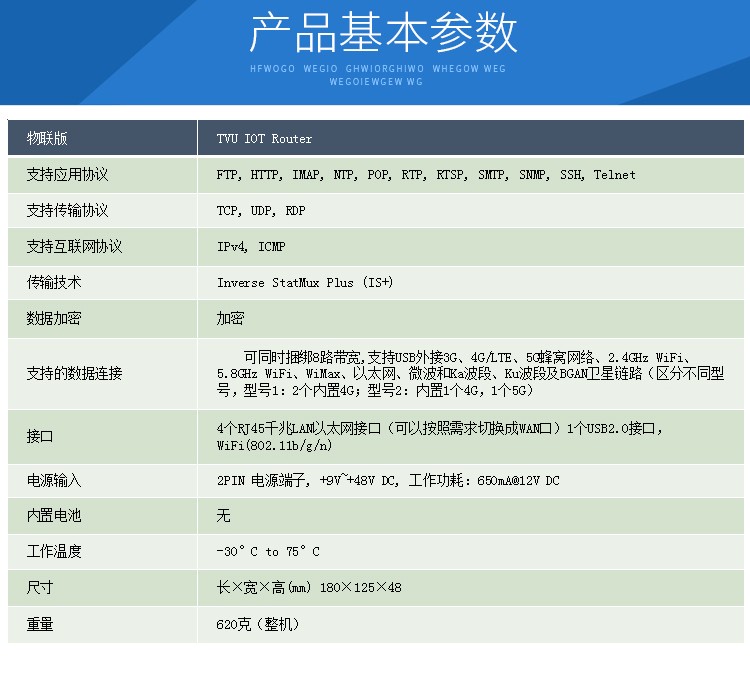Select the 物联版 header cell
Viewport: 750px width, 680px height.
coord(47,139)
